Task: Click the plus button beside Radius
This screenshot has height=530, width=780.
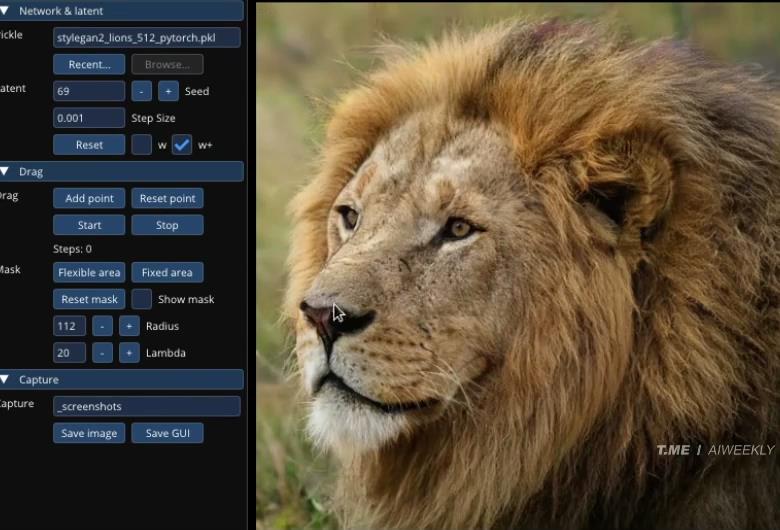Action: (129, 326)
